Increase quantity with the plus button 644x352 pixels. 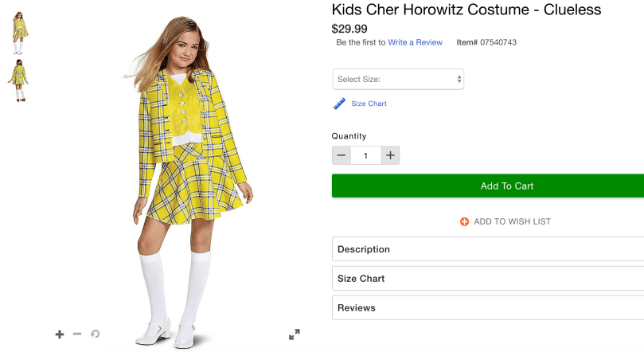[390, 155]
